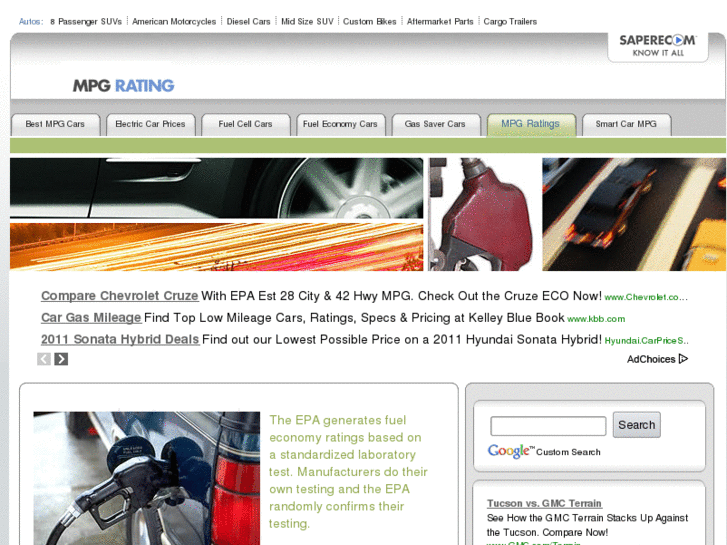Select the Fuel Economy Cars tab
727x545 pixels.
[x=340, y=124]
